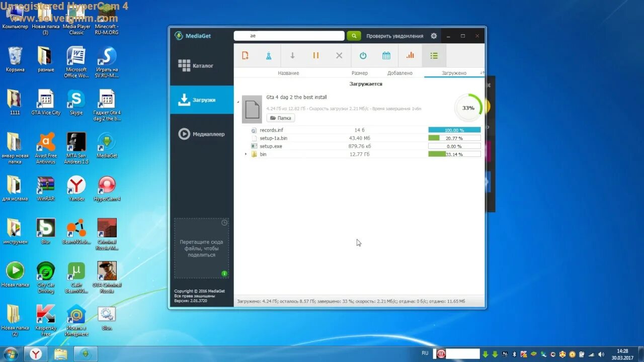Open MediaGet settings gear icon

[434, 36]
